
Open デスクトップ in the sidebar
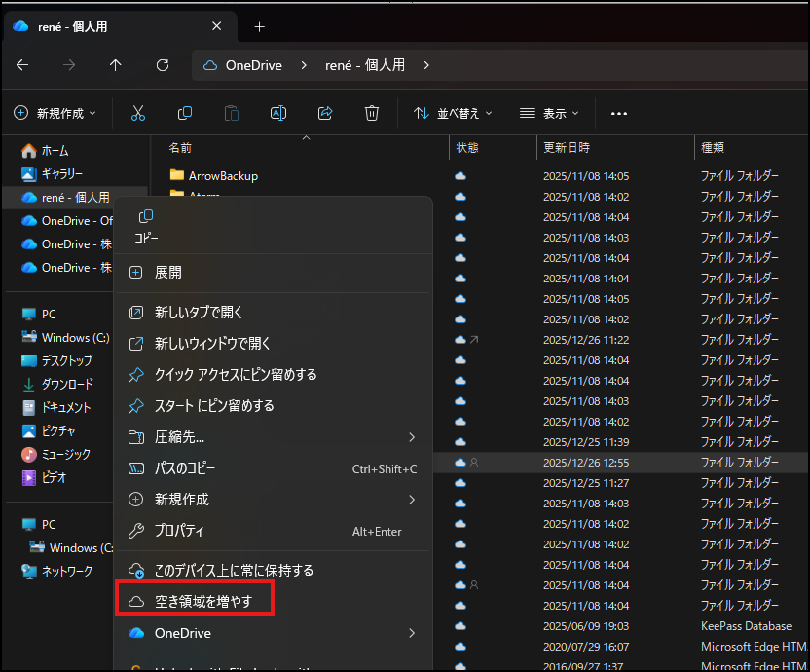(x=56, y=360)
